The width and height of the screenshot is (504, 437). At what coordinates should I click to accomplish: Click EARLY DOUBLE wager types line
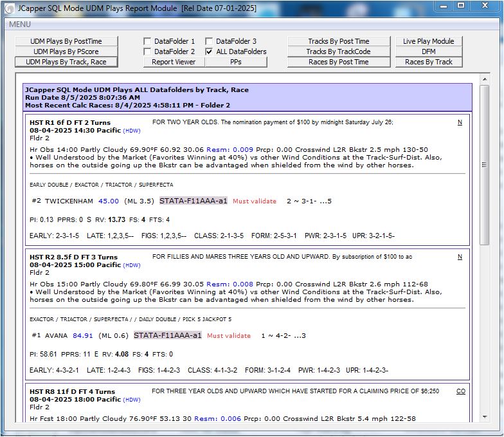pyautogui.click(x=102, y=185)
